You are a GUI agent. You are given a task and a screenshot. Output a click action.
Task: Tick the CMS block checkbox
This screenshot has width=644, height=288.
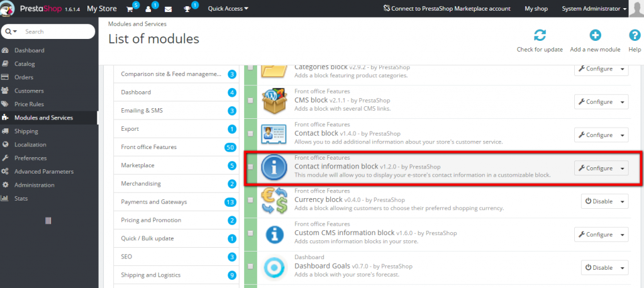pyautogui.click(x=250, y=100)
